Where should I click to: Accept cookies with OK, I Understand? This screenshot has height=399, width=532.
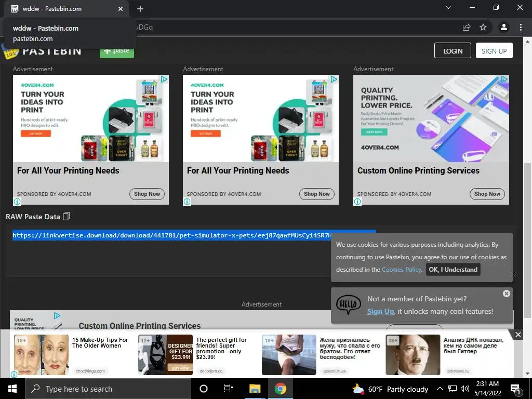click(453, 270)
